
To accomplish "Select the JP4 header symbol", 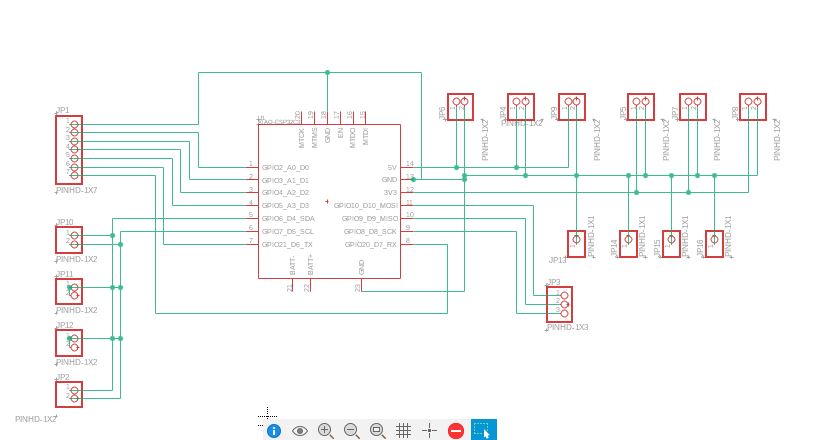I will click(521, 107).
